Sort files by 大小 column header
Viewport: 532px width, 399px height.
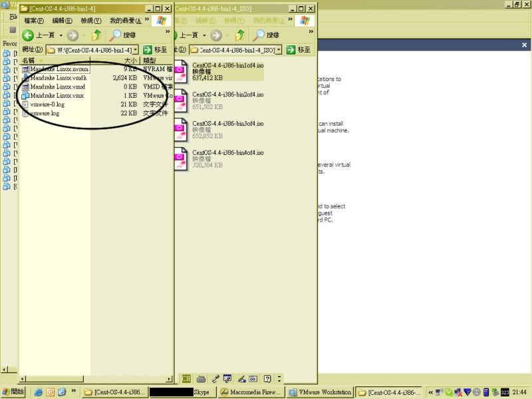click(115, 61)
